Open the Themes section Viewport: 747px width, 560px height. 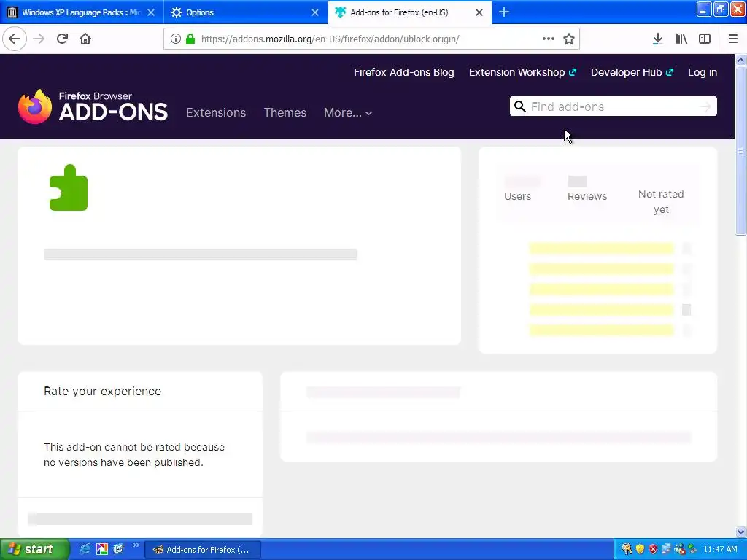[285, 113]
